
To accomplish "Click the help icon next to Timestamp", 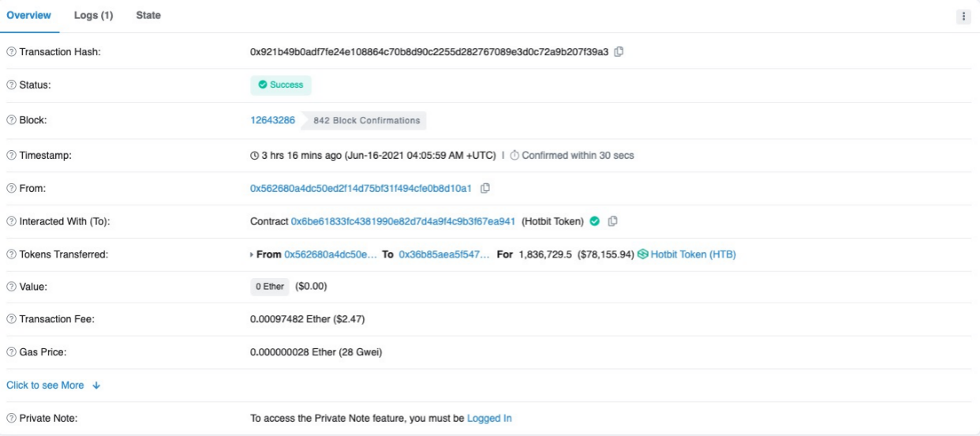I will coord(10,156).
